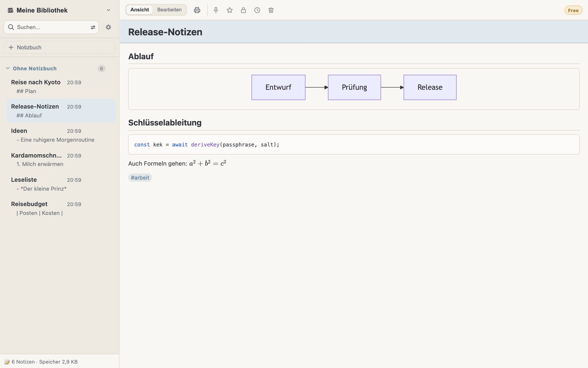Open note version history clock
Viewport: 588px width, 368px height.
pos(257,10)
